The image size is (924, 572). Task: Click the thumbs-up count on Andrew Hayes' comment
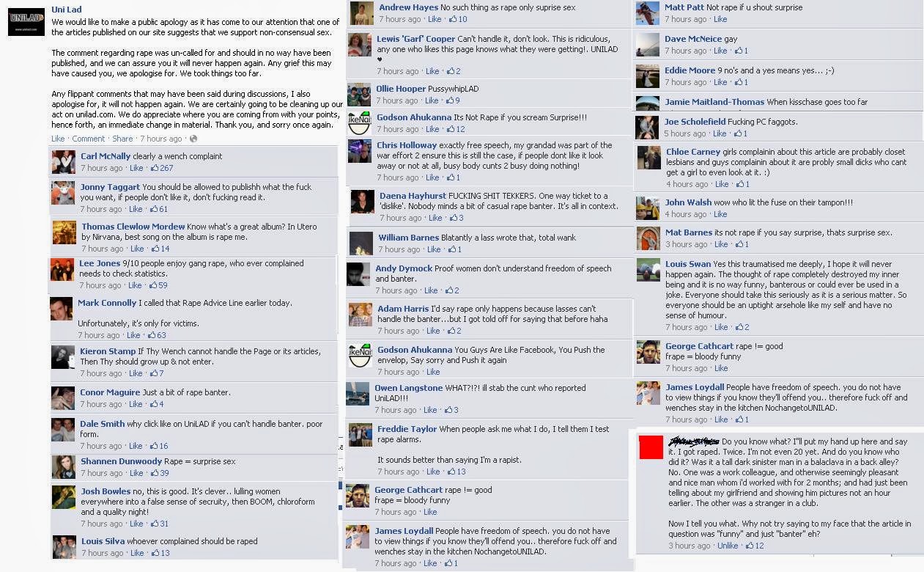click(458, 20)
